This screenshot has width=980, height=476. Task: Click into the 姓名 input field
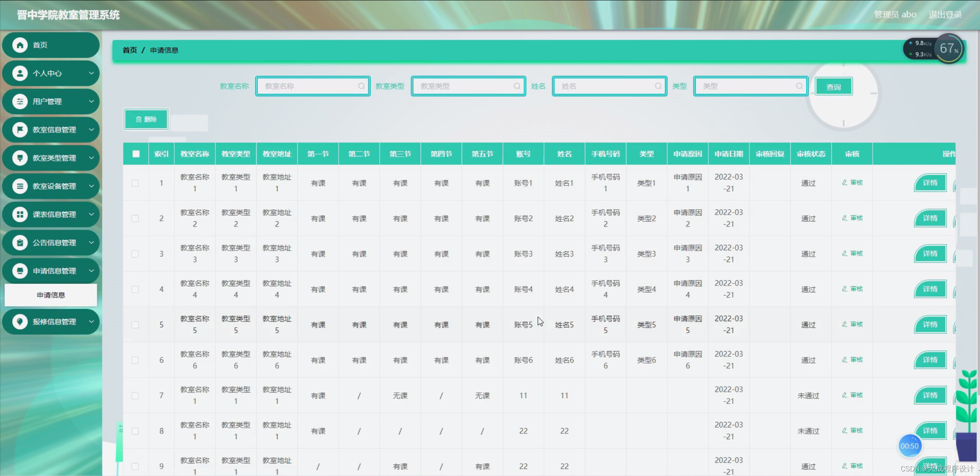605,86
